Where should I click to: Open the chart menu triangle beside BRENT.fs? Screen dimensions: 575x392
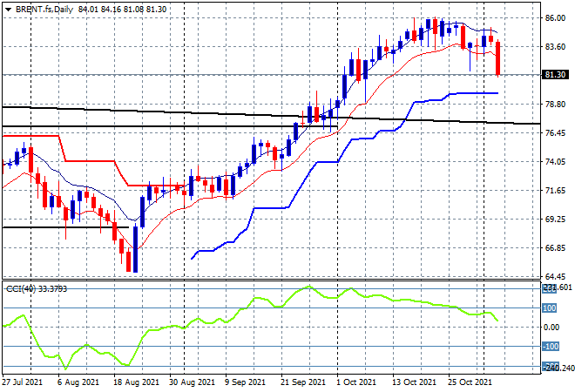click(8, 10)
